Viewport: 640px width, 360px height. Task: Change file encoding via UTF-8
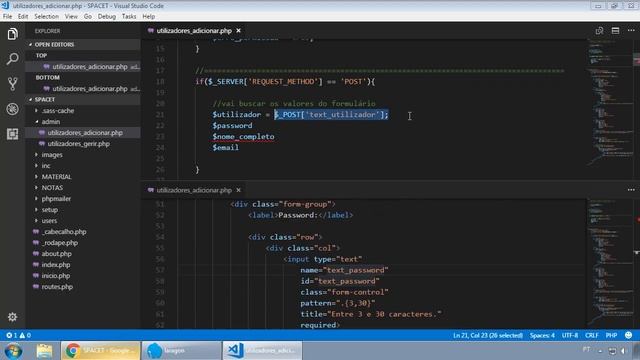[x=570, y=335]
